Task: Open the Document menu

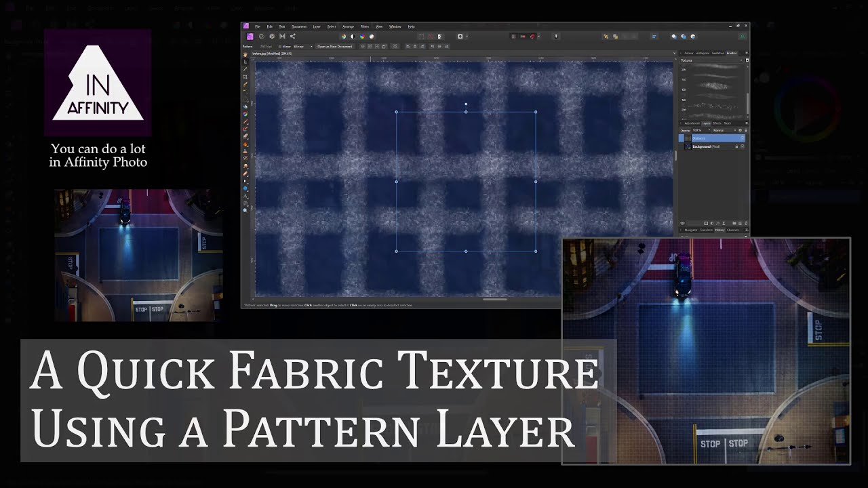Action: (x=299, y=26)
